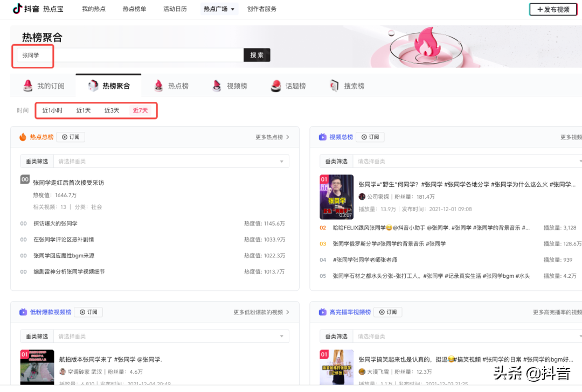Select 近1天 time filter
The image size is (582, 392).
(x=84, y=110)
